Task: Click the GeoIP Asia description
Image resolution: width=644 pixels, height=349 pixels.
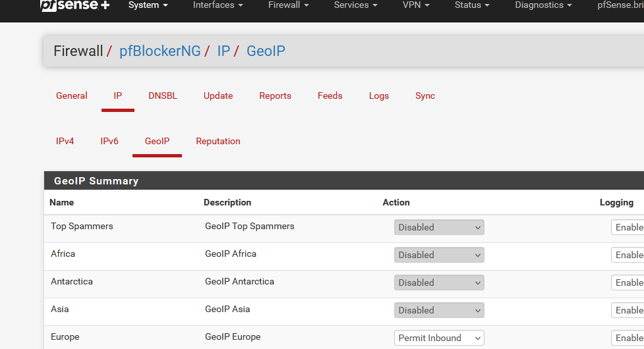Action: (x=227, y=309)
